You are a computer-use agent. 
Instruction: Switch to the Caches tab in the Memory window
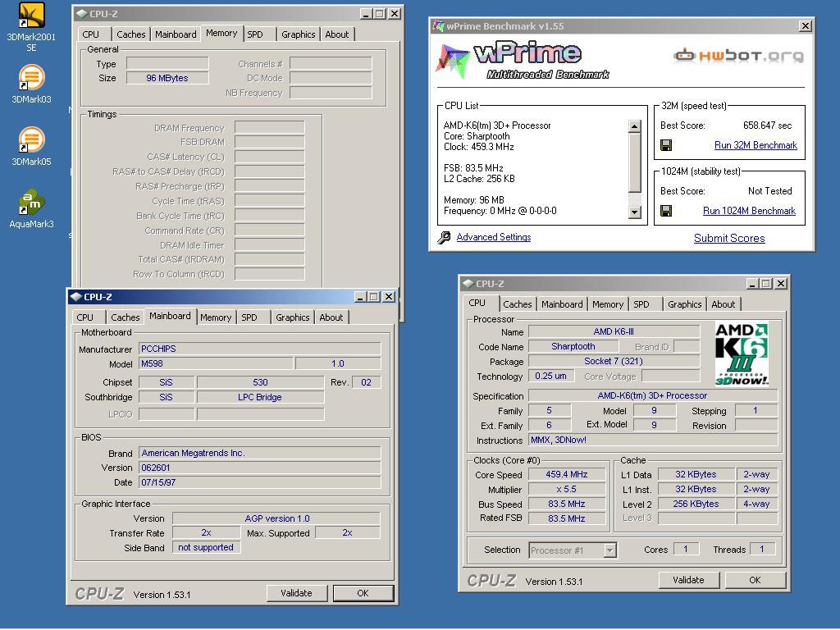pyautogui.click(x=130, y=34)
